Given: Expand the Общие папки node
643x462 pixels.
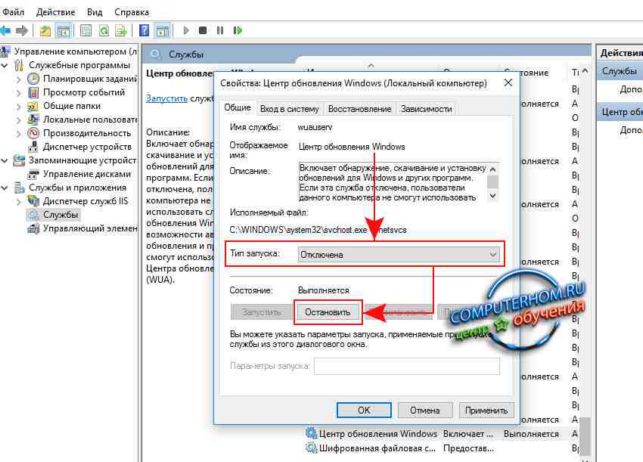Looking at the screenshot, I should tap(18, 107).
